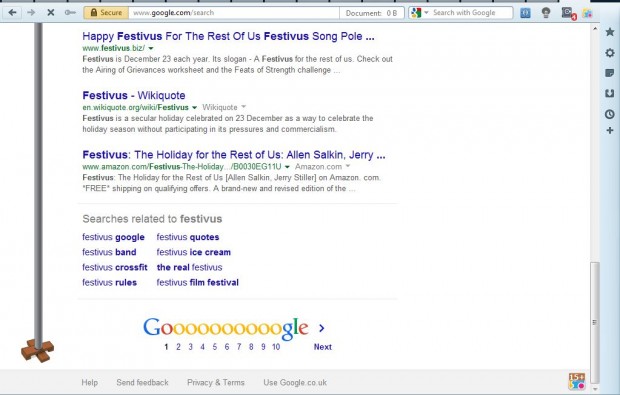The image size is (620, 395).
Task: Go to results page 10
Action: (276, 347)
